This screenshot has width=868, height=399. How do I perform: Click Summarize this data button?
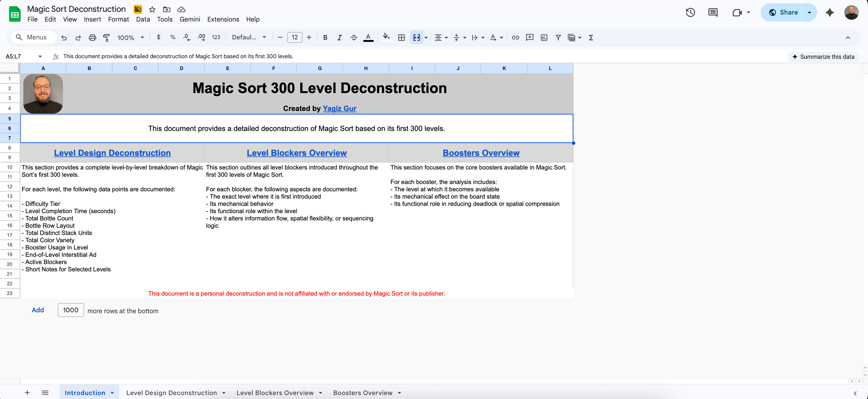point(823,57)
